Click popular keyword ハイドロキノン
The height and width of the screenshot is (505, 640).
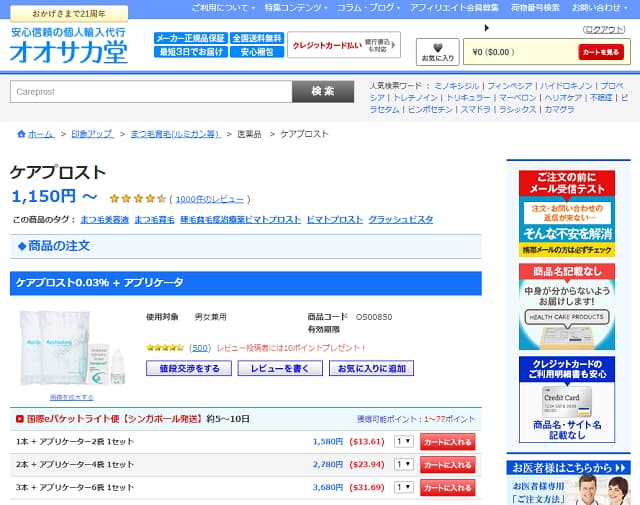click(x=566, y=86)
